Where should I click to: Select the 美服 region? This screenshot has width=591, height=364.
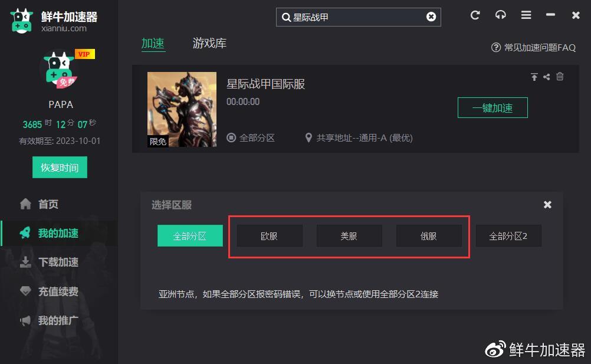coord(349,236)
